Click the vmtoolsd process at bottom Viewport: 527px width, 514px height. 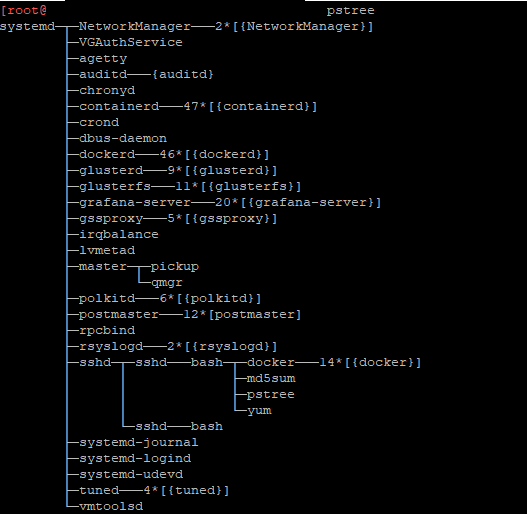tap(111, 506)
